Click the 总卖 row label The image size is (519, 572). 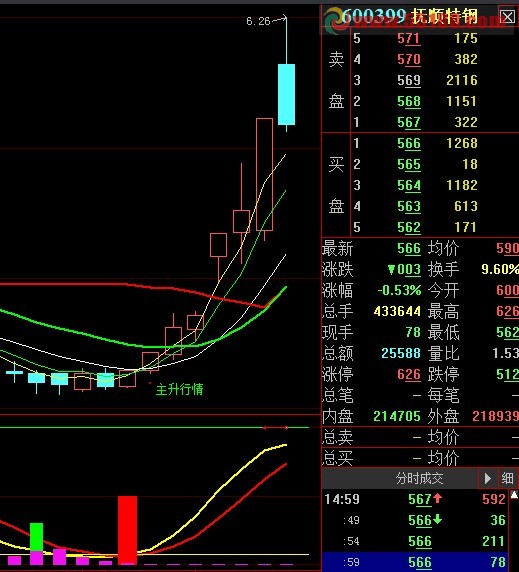tap(338, 437)
